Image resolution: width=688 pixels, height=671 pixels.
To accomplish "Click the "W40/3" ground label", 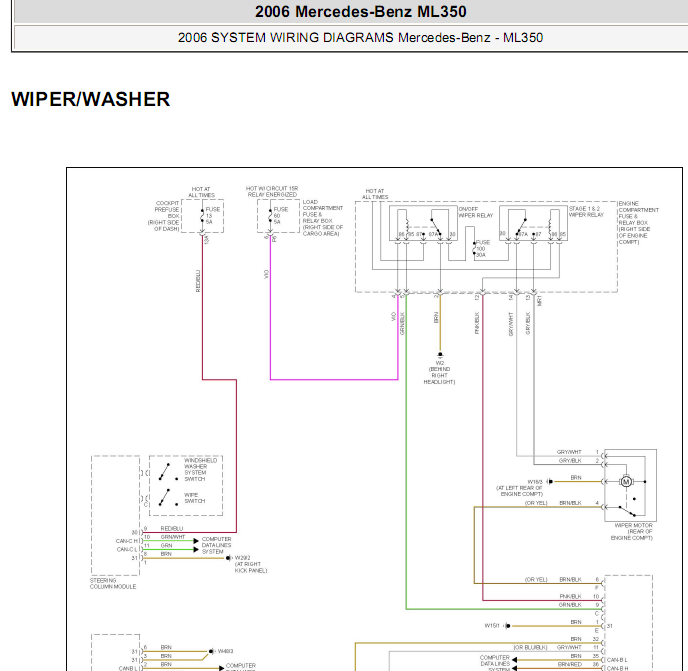I will coord(225,651).
